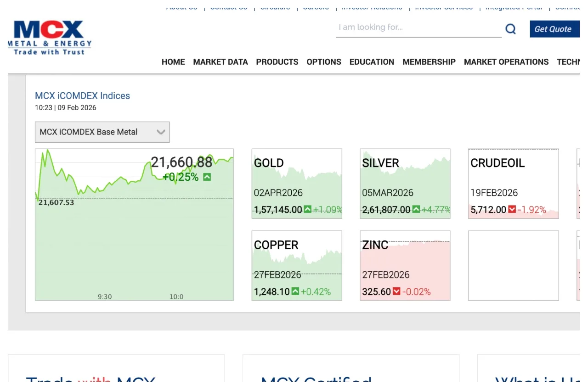Open the Careers page link
Screen dimensions: 588x390
tap(316, 6)
